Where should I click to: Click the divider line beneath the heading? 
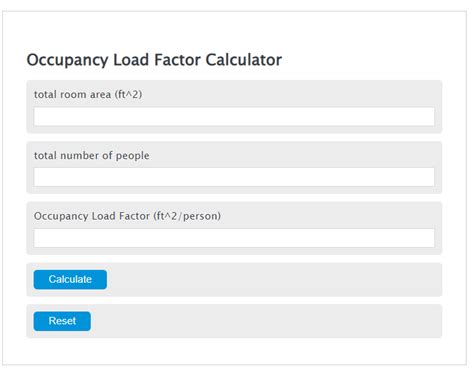tap(234, 73)
